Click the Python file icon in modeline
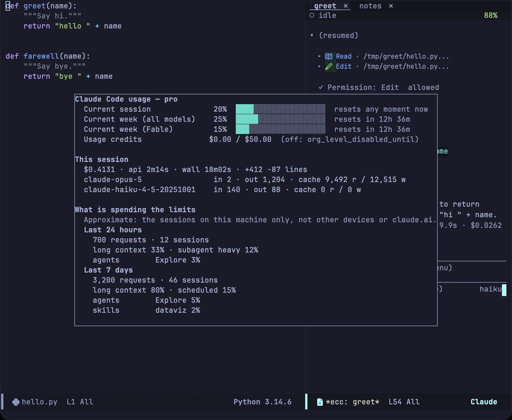This screenshot has width=512, height=420. pos(16,402)
